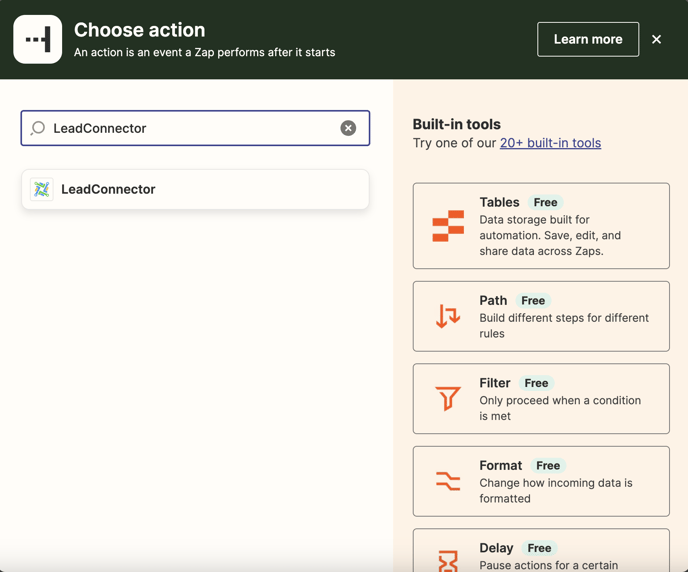The width and height of the screenshot is (688, 572).
Task: Open the 20+ built-in tools link
Action: (550, 143)
